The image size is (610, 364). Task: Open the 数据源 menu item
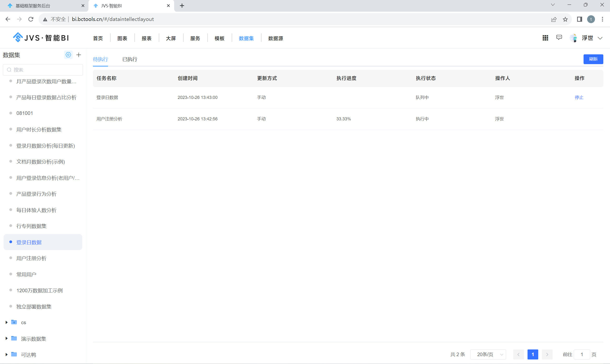coord(276,38)
